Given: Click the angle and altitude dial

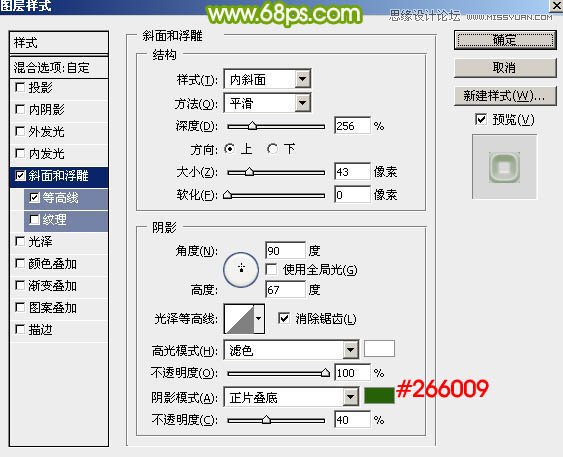Looking at the screenshot, I should [241, 269].
